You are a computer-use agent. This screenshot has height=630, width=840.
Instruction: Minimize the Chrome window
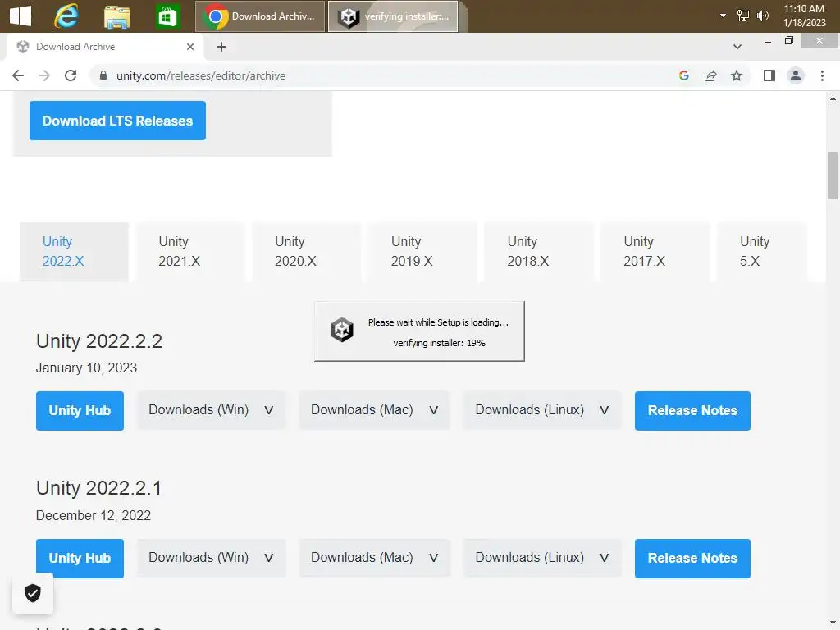[x=768, y=42]
